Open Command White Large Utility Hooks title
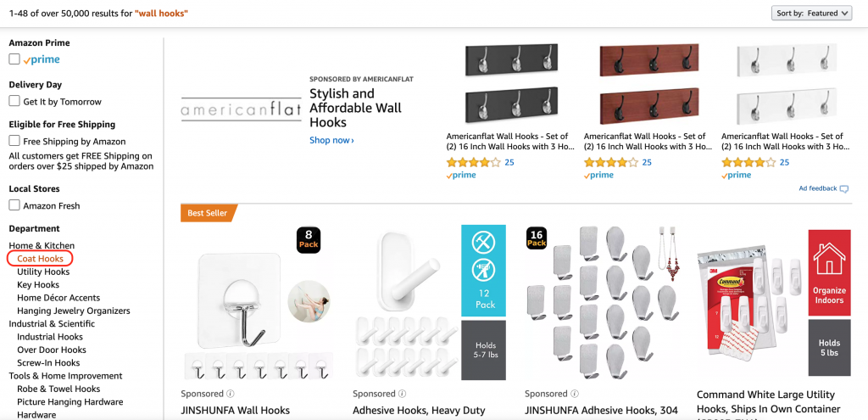 tap(765, 395)
